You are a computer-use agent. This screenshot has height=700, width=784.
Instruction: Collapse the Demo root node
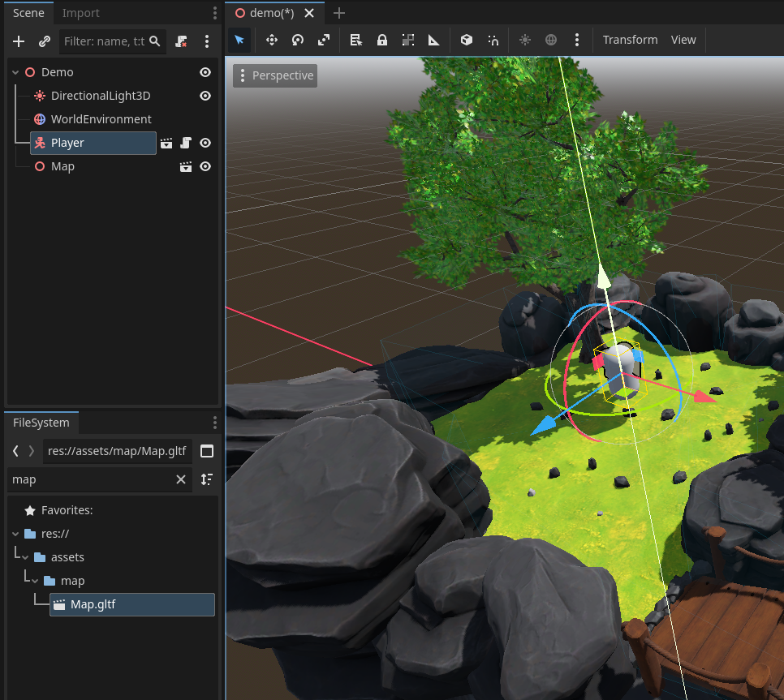[15, 72]
